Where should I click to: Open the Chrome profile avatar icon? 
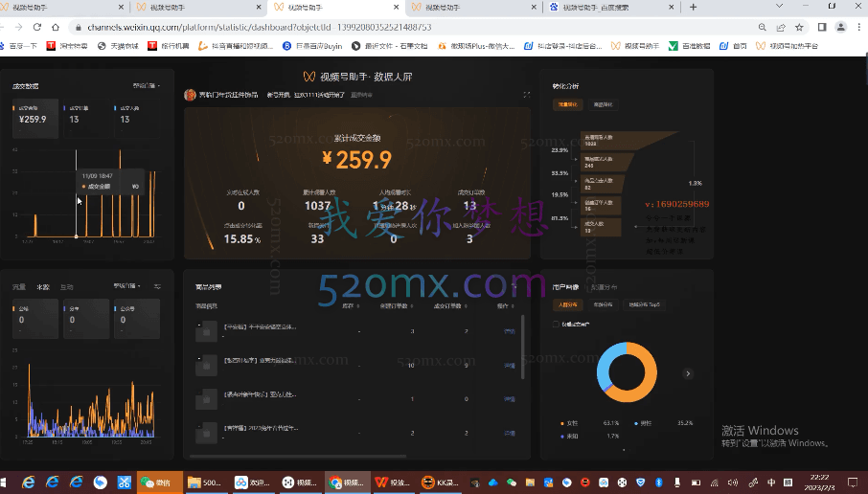pyautogui.click(x=841, y=27)
